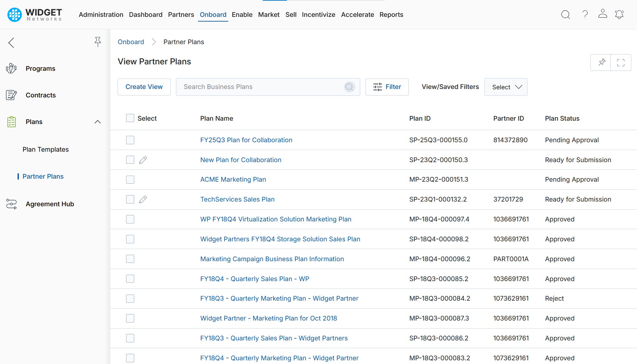Open the user profile icon
This screenshot has width=637, height=364.
click(x=603, y=14)
